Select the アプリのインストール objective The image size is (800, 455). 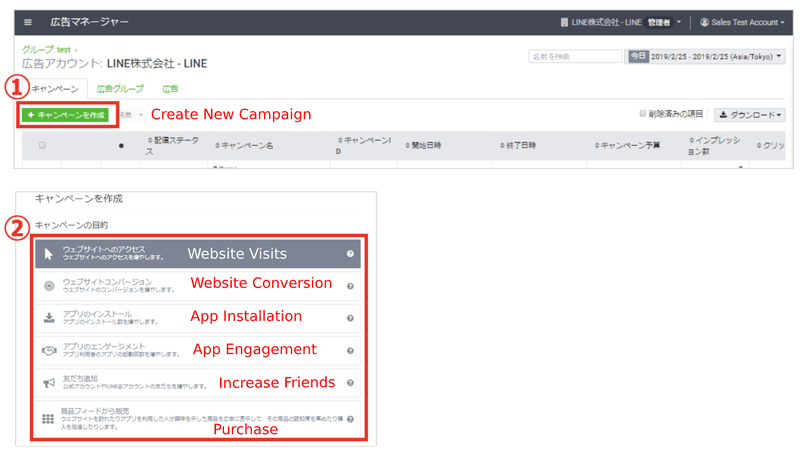point(197,318)
